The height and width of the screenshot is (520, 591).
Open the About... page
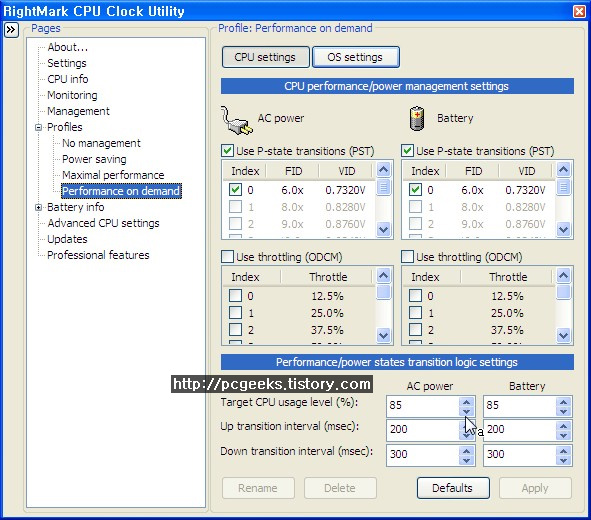pos(67,47)
